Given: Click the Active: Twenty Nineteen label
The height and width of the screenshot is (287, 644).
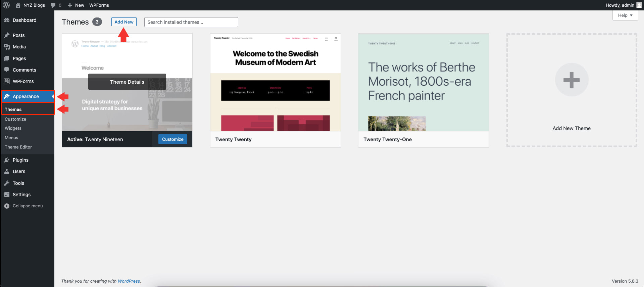Looking at the screenshot, I should point(95,139).
